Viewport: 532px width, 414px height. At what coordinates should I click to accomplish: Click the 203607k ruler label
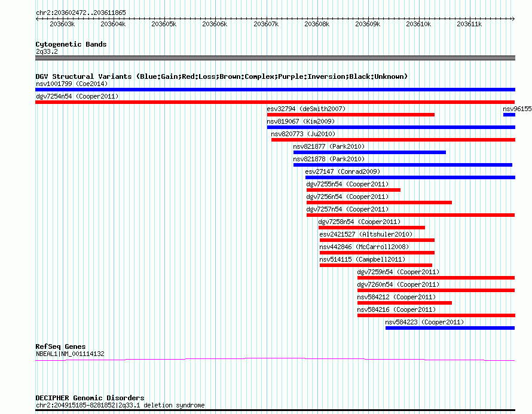click(x=267, y=24)
